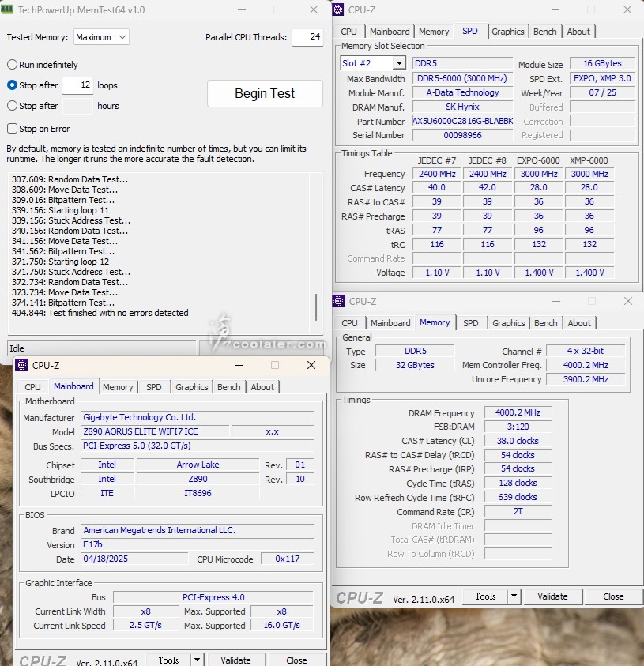644x666 pixels.
Task: Click Close button in Memory window
Action: (613, 596)
